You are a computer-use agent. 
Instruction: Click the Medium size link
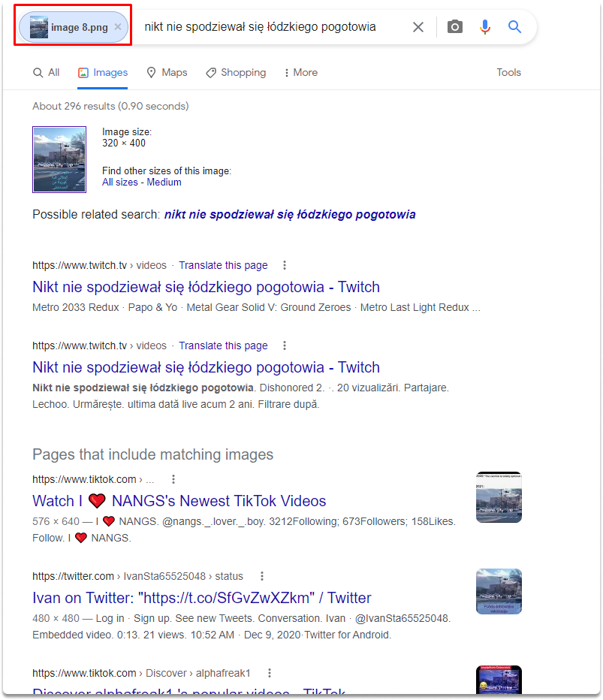point(164,183)
